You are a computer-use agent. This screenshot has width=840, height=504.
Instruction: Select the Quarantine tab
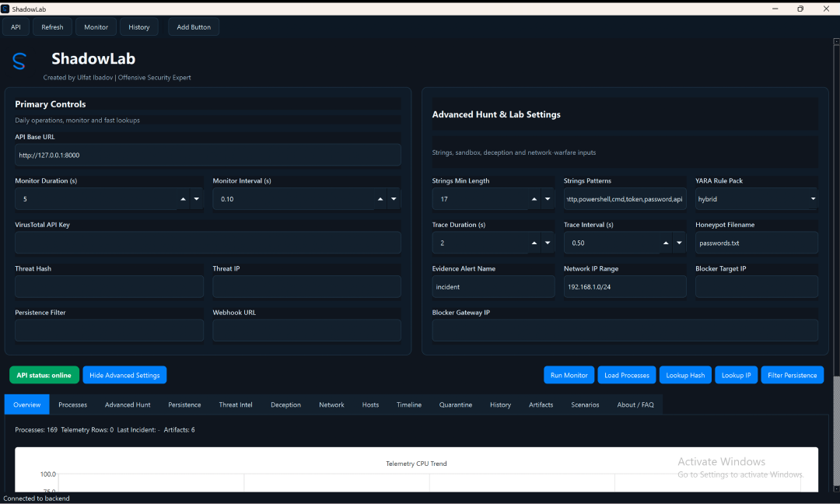tap(456, 404)
